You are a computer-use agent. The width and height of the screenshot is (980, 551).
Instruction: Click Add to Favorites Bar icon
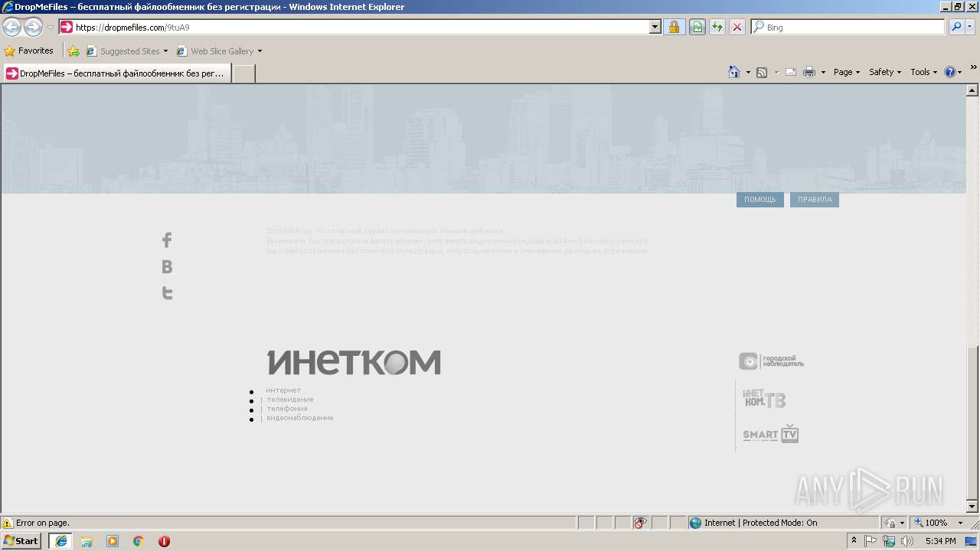click(x=73, y=51)
